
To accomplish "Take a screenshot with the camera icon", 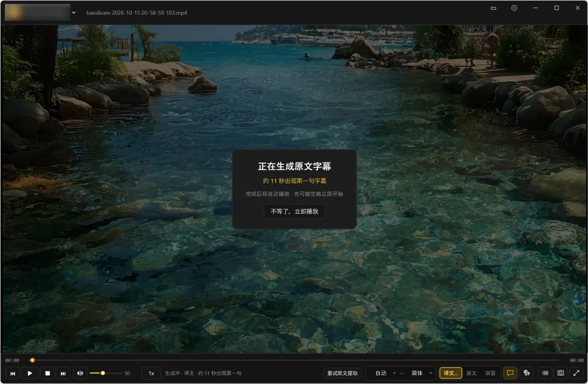I will 561,373.
